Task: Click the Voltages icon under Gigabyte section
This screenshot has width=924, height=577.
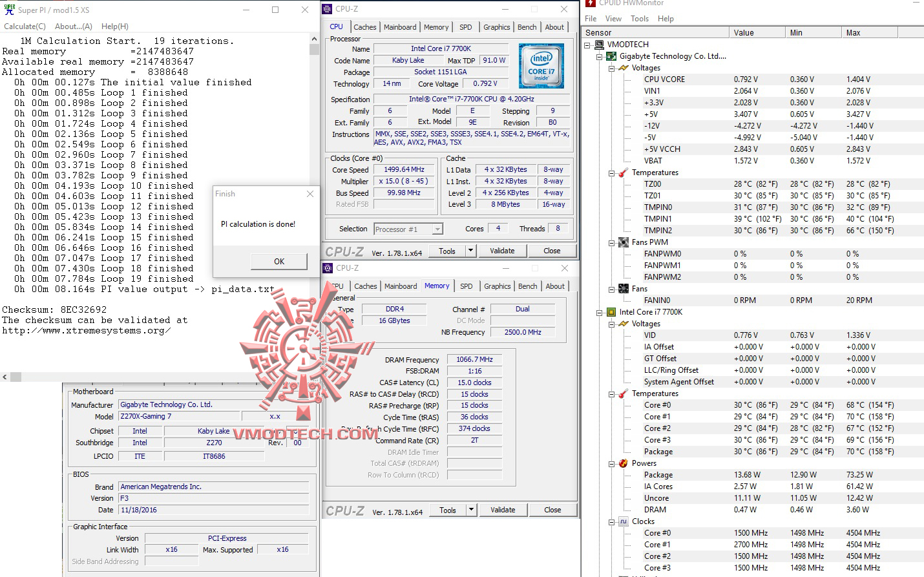Action: [622, 67]
